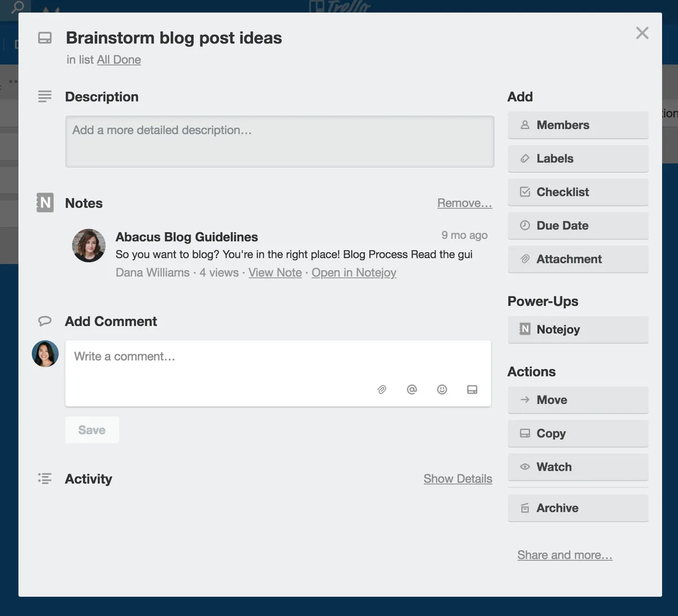This screenshot has height=616, width=678.
Task: Click the mention @ icon in comment box
Action: (x=412, y=389)
